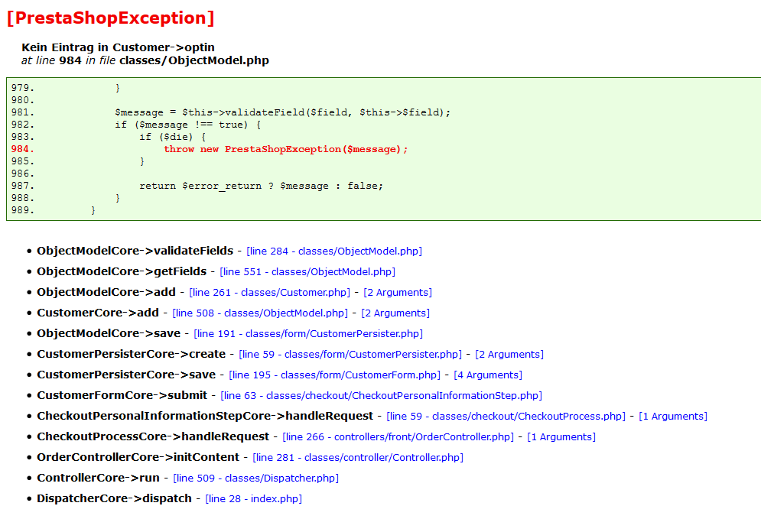Click the 'CustomerFormCore->submit' trace entry
The height and width of the screenshot is (532, 761).
tap(122, 394)
